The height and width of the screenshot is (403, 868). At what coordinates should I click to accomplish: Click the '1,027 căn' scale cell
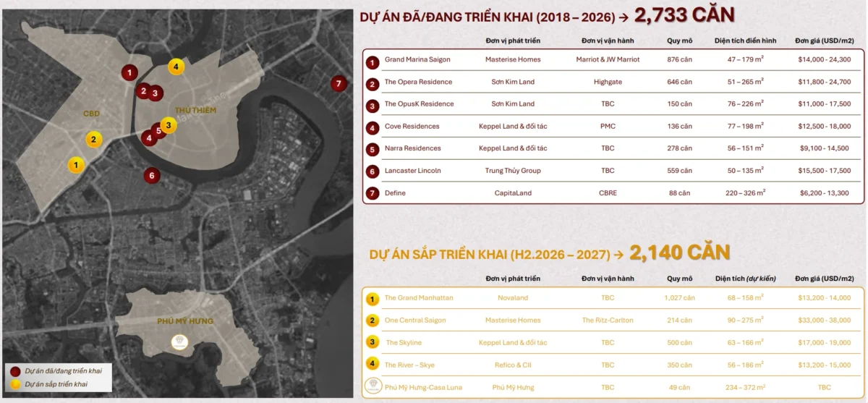[679, 297]
